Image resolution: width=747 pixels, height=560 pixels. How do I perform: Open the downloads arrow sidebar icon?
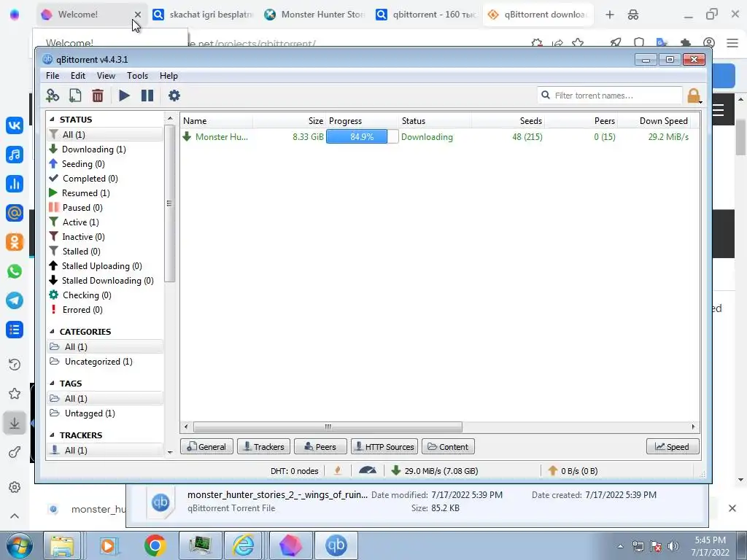15,423
